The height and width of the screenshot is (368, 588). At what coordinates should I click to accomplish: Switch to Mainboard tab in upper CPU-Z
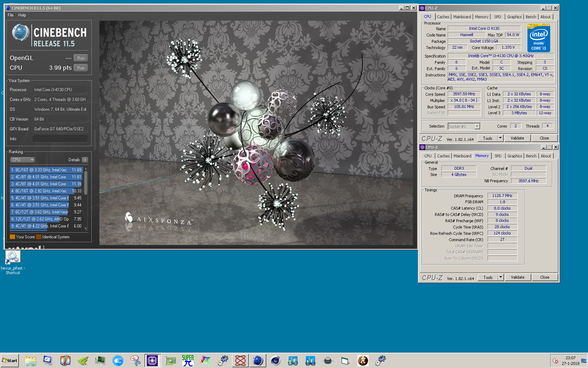[x=462, y=17]
